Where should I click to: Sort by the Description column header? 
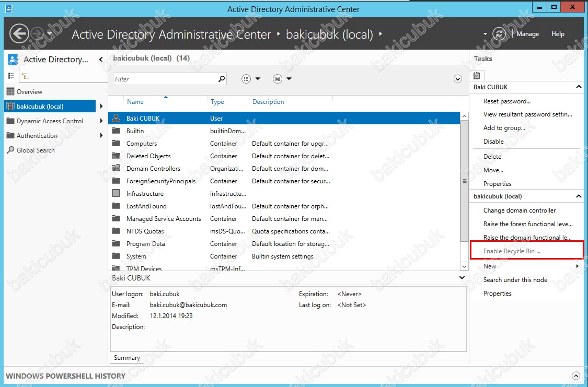(268, 101)
